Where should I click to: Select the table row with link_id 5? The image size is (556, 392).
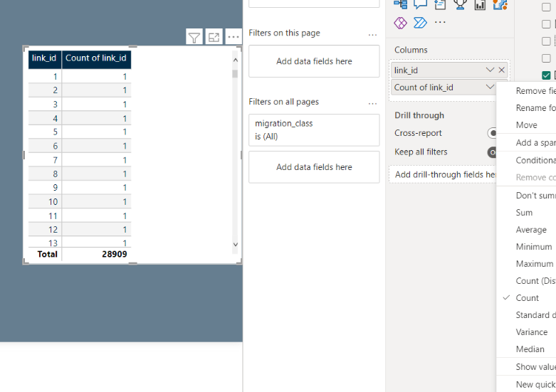[x=80, y=132]
